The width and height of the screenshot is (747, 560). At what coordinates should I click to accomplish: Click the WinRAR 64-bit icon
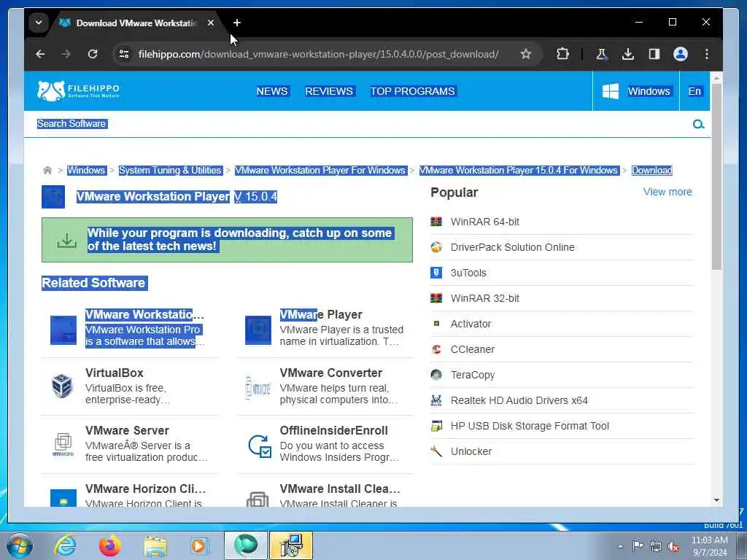pos(436,222)
